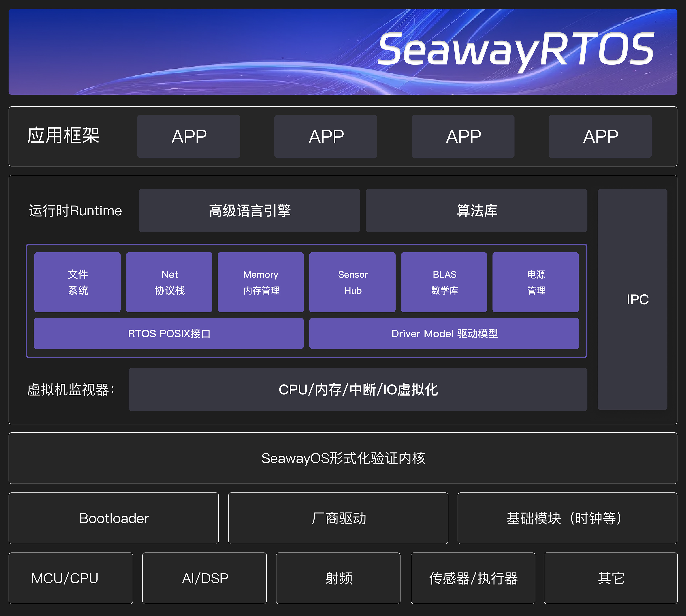Open the 射频 hardware block
Viewport: 686px width, 616px height.
click(x=338, y=578)
